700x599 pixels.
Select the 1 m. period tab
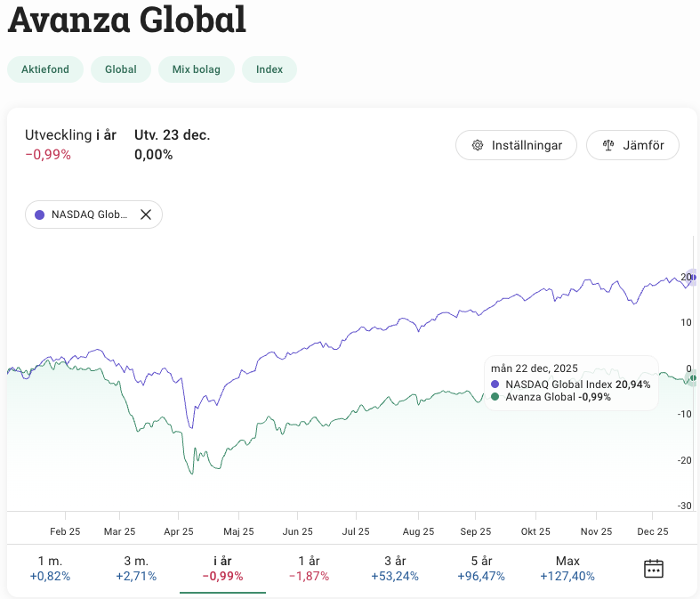(50, 568)
